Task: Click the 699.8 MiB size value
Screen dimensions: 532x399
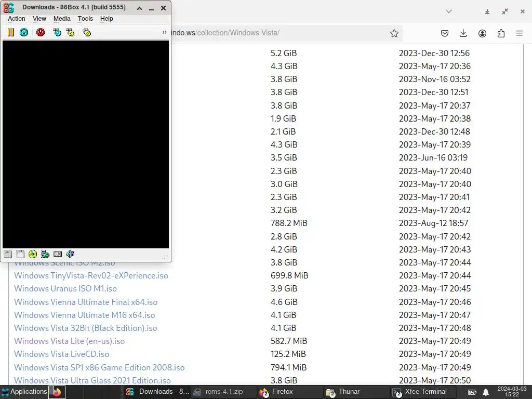Action: point(289,275)
